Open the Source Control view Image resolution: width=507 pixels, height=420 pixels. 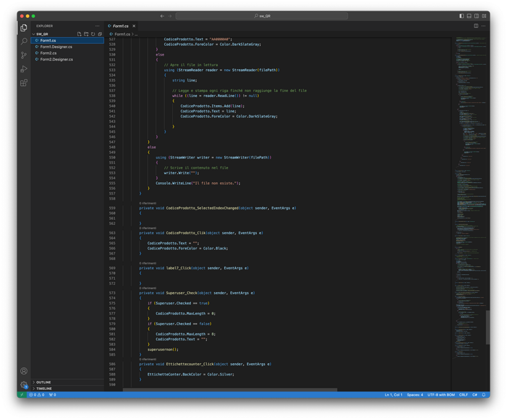23,56
